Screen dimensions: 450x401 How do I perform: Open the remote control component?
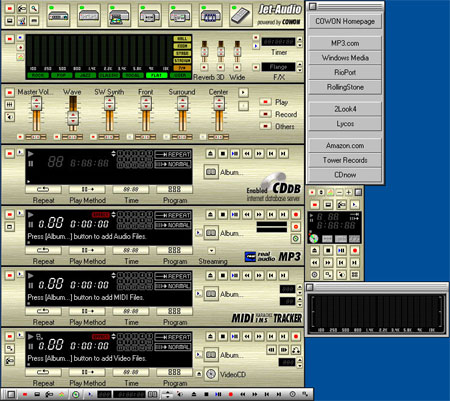pyautogui.click(x=241, y=15)
